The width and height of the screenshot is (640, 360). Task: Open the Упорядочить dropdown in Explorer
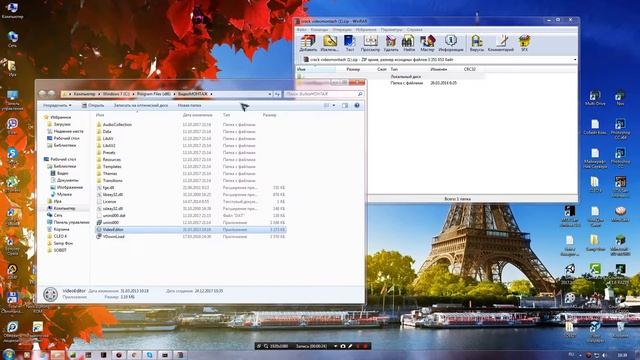click(57, 105)
